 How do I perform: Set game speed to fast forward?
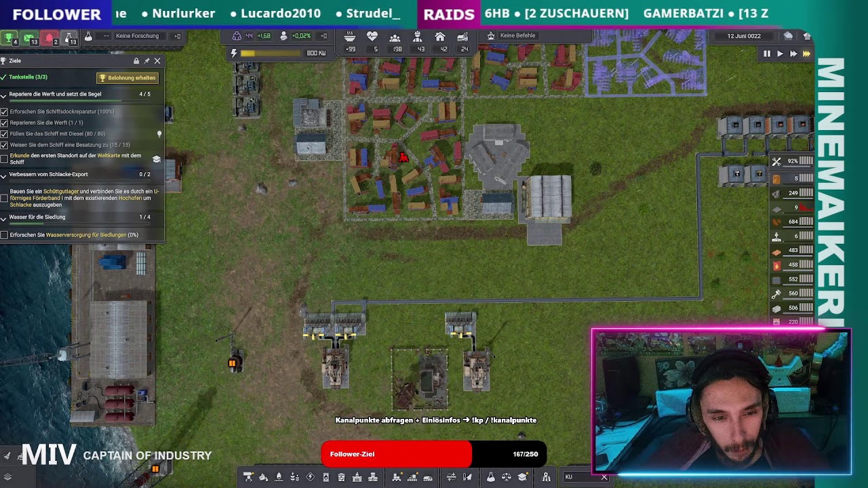(x=793, y=54)
